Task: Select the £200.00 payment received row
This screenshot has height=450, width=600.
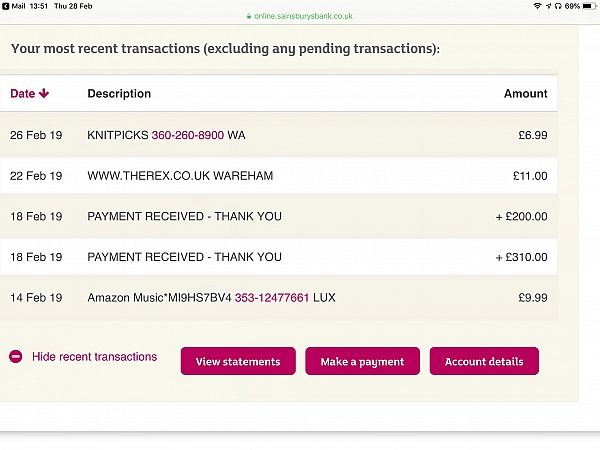Action: tap(279, 216)
